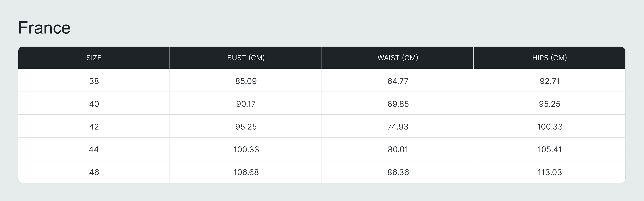The height and width of the screenshot is (201, 644).
Task: Select waist measurement 80.01
Action: pos(398,149)
